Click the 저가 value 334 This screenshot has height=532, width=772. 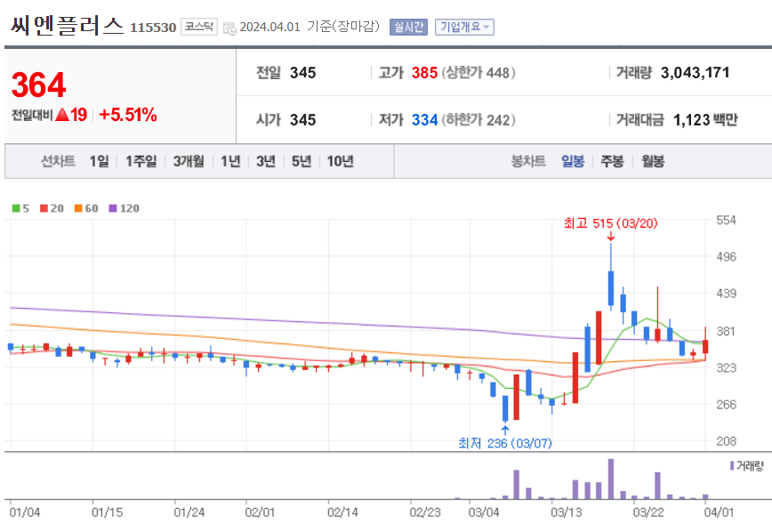[424, 120]
